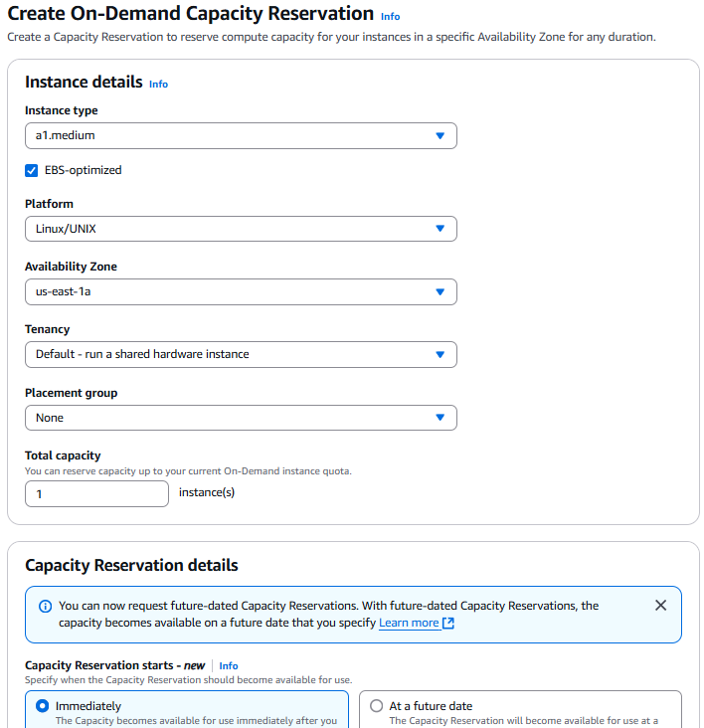Click the Availability Zone dropdown arrow
Screen dimensions: 704x728
440,291
